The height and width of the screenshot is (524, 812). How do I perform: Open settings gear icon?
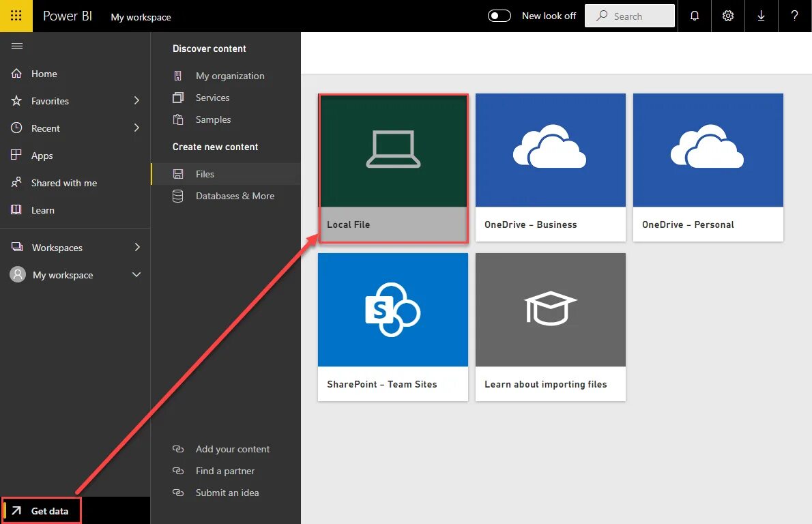(727, 16)
